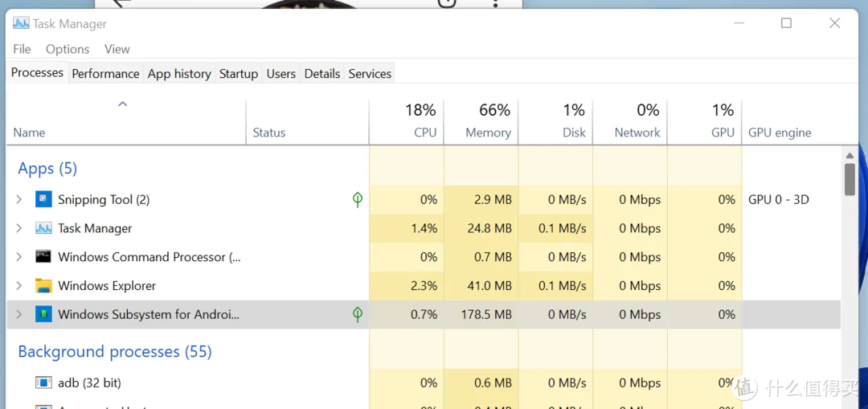Image resolution: width=868 pixels, height=409 pixels.
Task: Click the Windows Subsystem for Android icon
Action: pyautogui.click(x=43, y=314)
